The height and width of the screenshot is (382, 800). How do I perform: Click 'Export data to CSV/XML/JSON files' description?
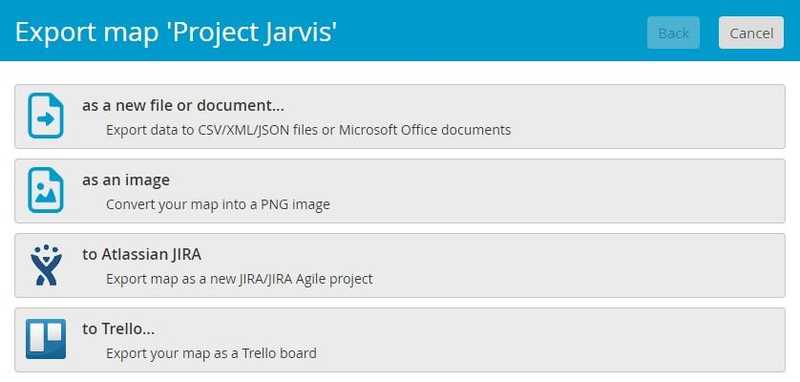click(308, 130)
